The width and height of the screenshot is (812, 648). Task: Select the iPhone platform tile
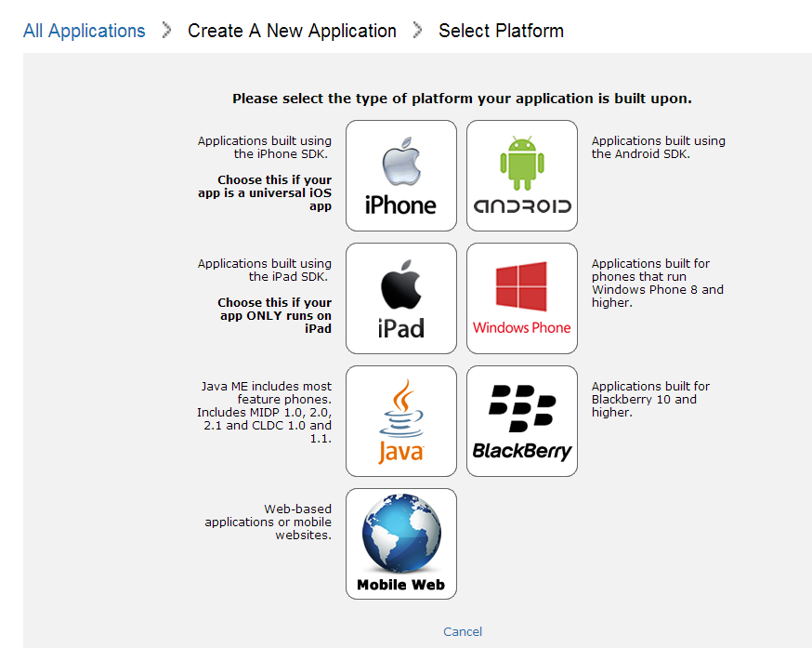coord(400,176)
